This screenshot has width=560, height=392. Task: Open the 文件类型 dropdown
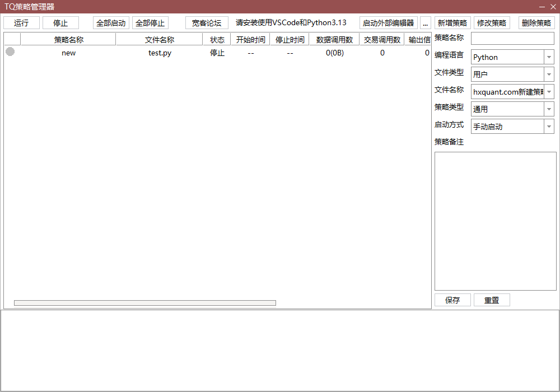click(x=549, y=74)
